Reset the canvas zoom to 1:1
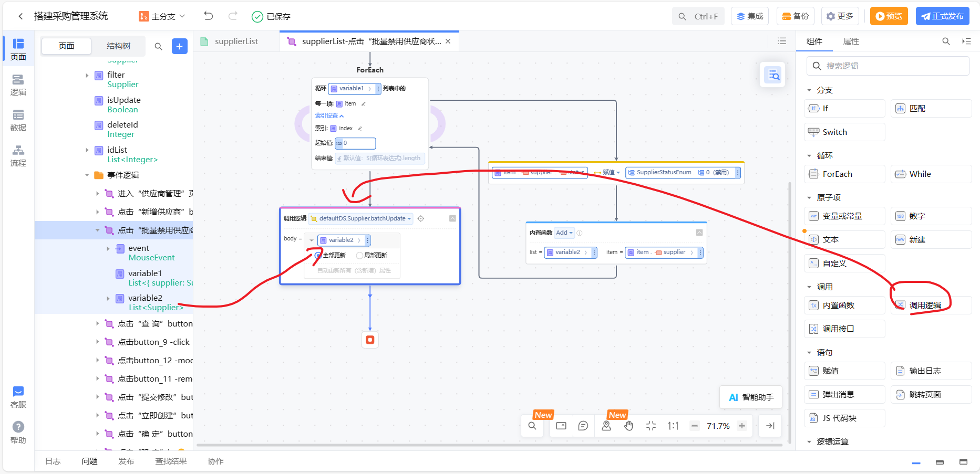This screenshot has width=980, height=474. [x=673, y=426]
